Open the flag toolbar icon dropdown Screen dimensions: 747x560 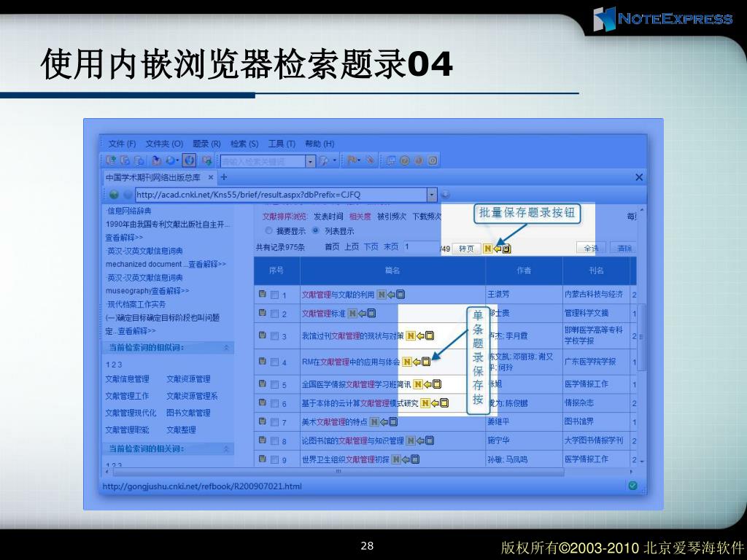pyautogui.click(x=359, y=160)
